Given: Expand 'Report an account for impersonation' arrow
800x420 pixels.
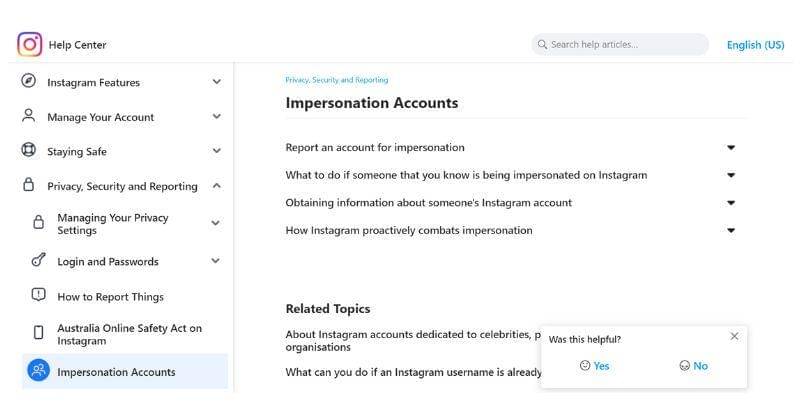Looking at the screenshot, I should (x=731, y=148).
